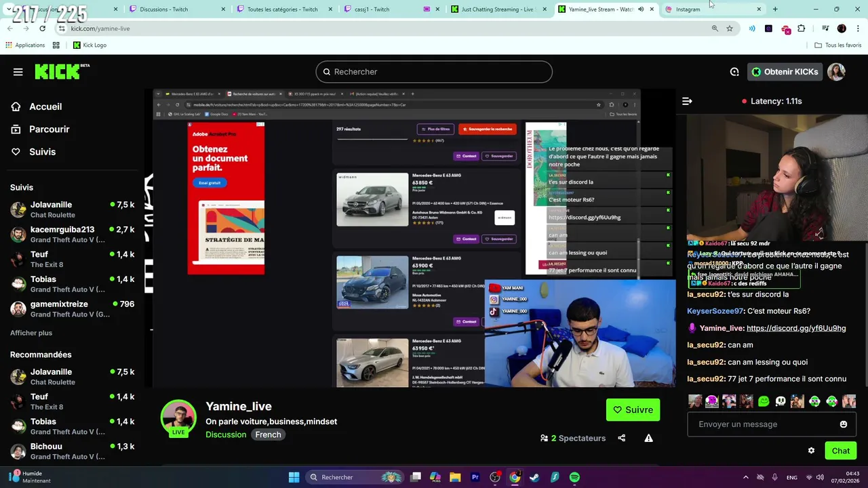The height and width of the screenshot is (488, 868).
Task: Open Steam from the taskbar
Action: click(534, 477)
